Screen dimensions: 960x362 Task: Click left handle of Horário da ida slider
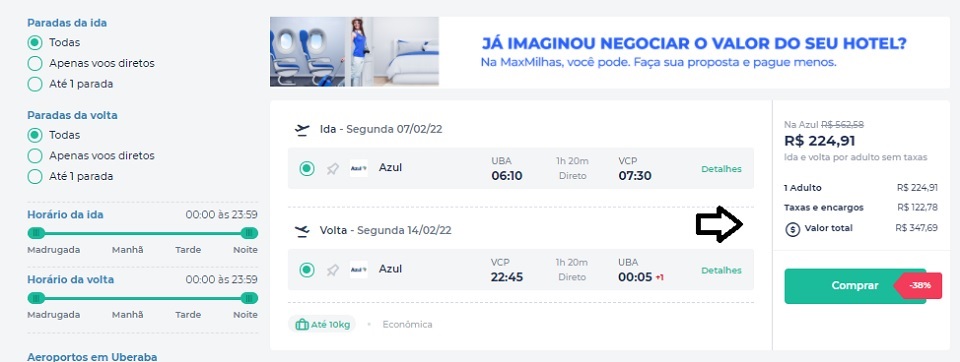pyautogui.click(x=36, y=233)
